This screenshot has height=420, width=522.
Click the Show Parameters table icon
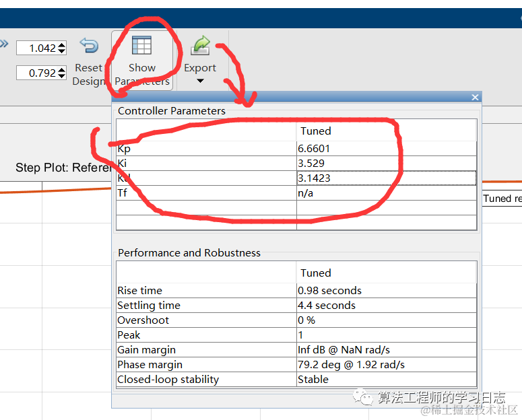click(x=142, y=45)
